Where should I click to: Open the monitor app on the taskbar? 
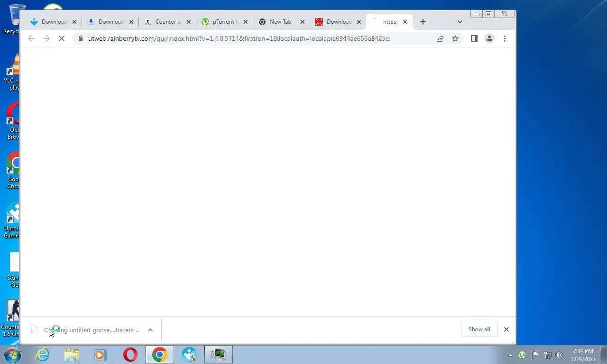(218, 355)
